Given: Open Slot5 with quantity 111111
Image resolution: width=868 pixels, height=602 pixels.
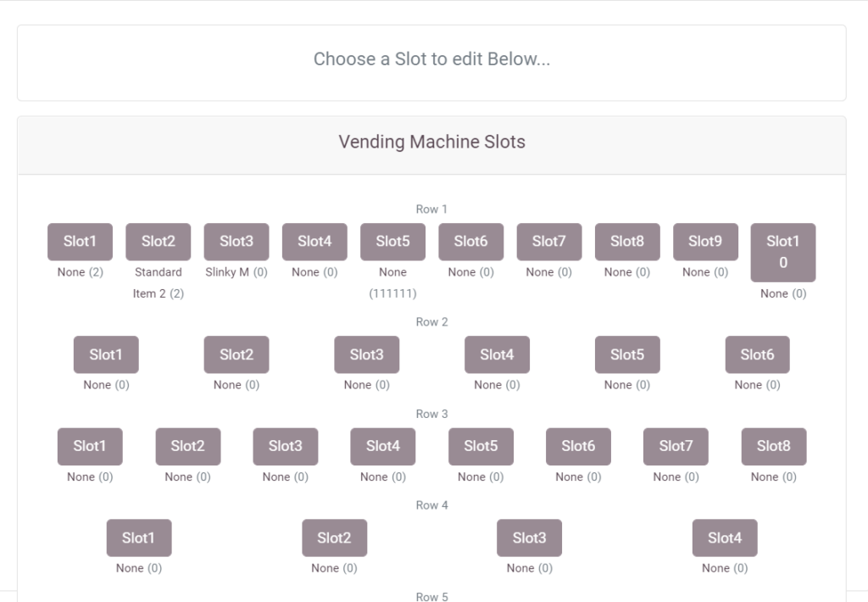Looking at the screenshot, I should (x=392, y=241).
